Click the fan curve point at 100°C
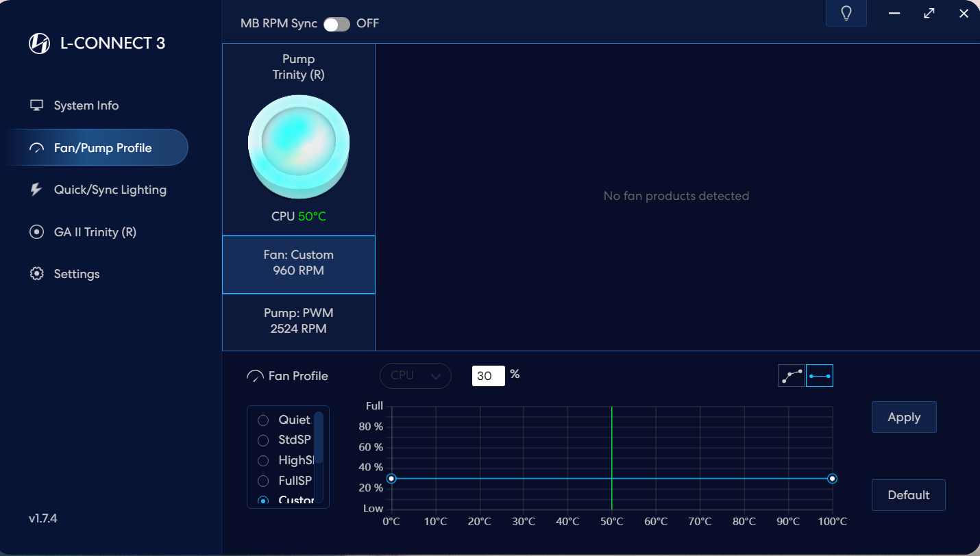 tap(832, 479)
